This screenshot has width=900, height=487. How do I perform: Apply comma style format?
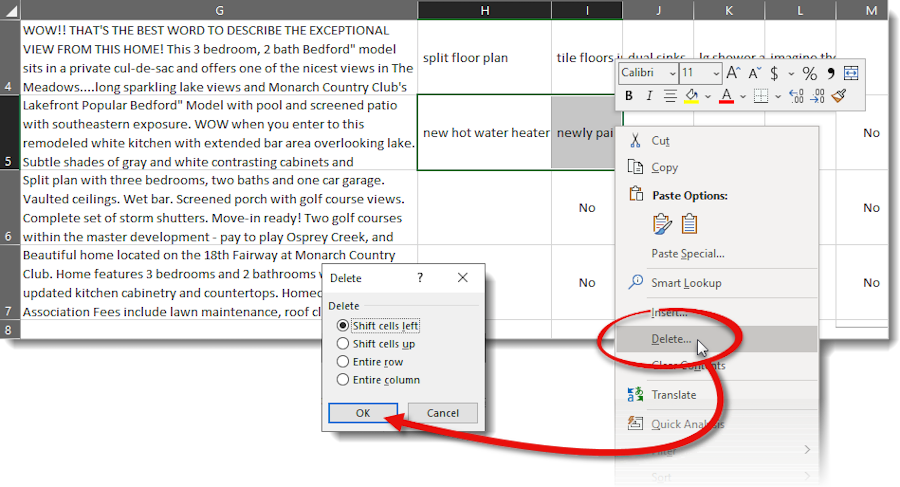pos(831,74)
